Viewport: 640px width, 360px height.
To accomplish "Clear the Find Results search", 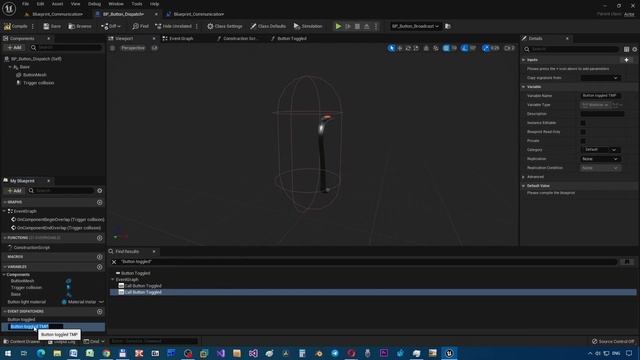I will (x=114, y=262).
